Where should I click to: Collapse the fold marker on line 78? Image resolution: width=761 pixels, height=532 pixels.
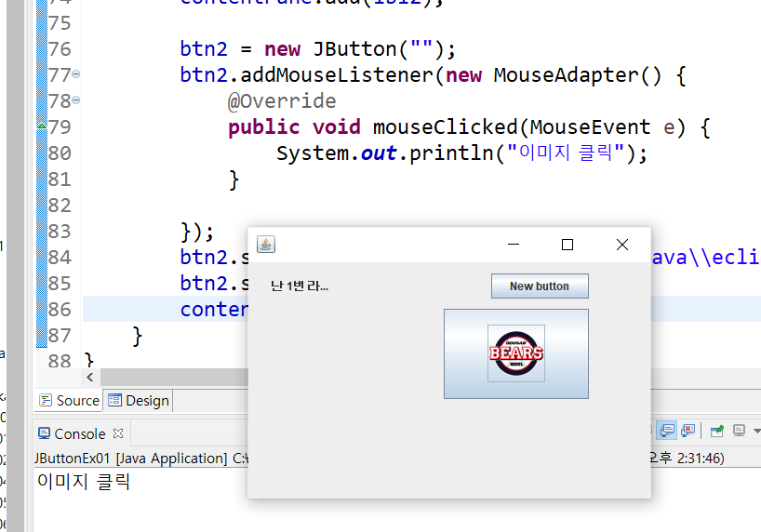point(76,100)
